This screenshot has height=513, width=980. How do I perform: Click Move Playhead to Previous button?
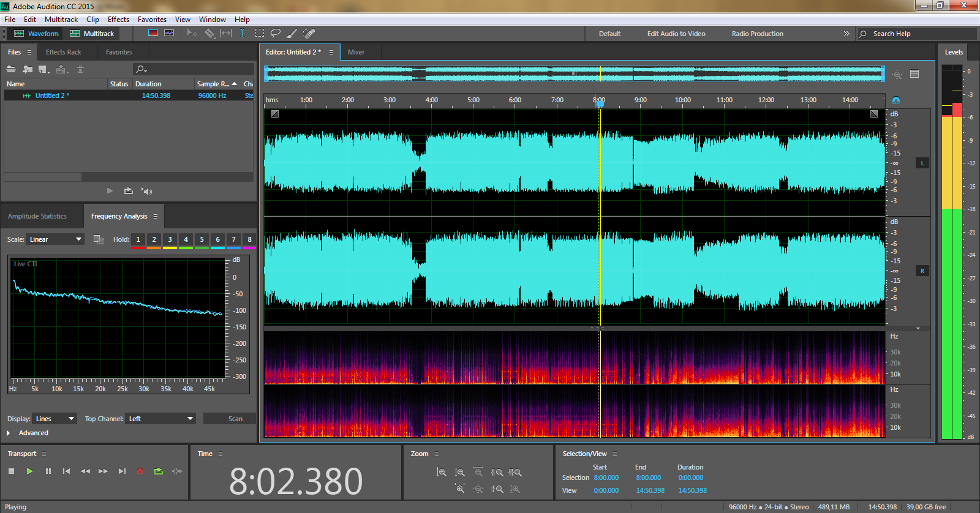tap(66, 471)
